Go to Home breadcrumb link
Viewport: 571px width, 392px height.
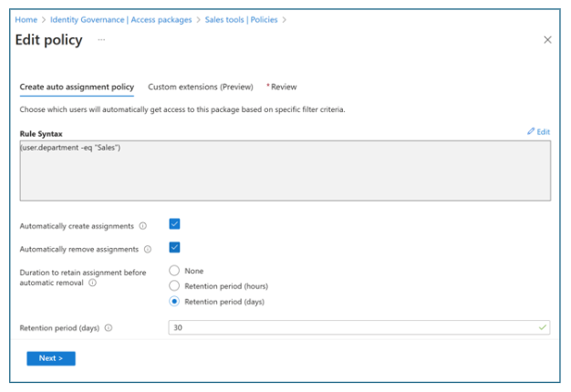[x=26, y=19]
